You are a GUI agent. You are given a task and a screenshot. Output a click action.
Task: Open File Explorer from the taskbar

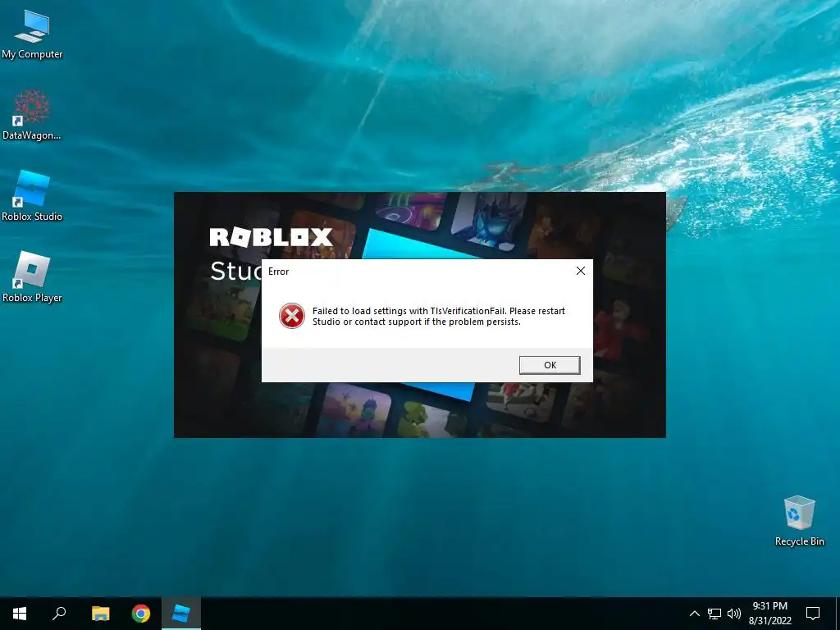pos(100,614)
